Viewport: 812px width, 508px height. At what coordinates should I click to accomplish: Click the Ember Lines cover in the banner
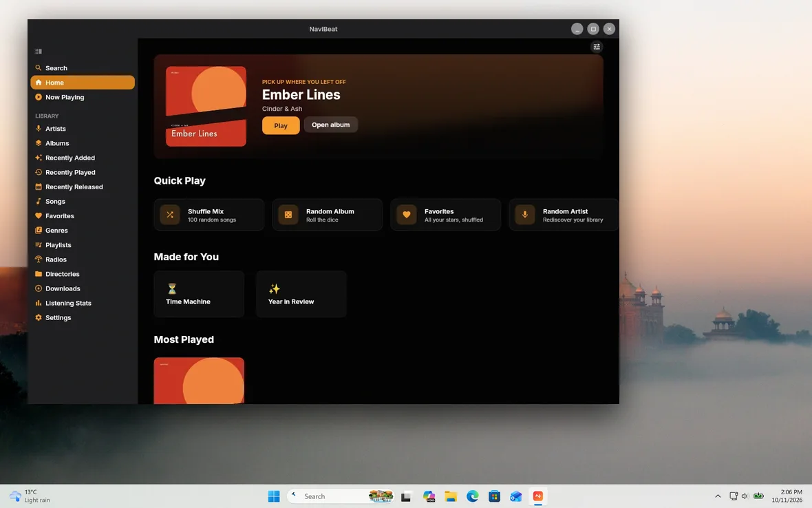click(x=206, y=106)
